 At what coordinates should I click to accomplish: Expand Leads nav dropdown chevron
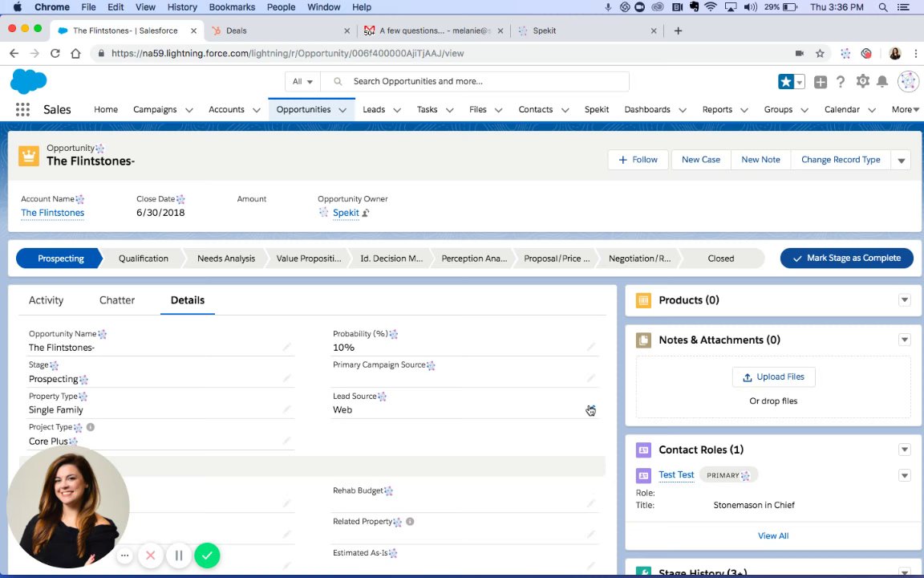coord(397,110)
